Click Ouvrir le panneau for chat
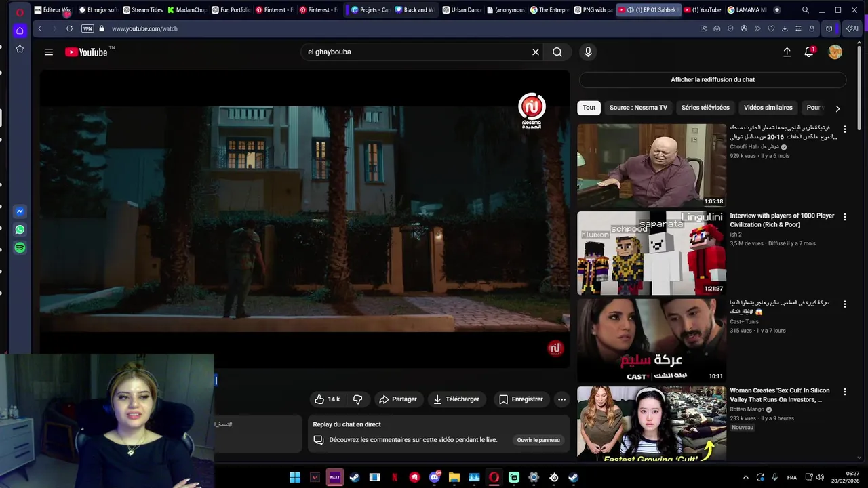The height and width of the screenshot is (488, 868). [538, 440]
